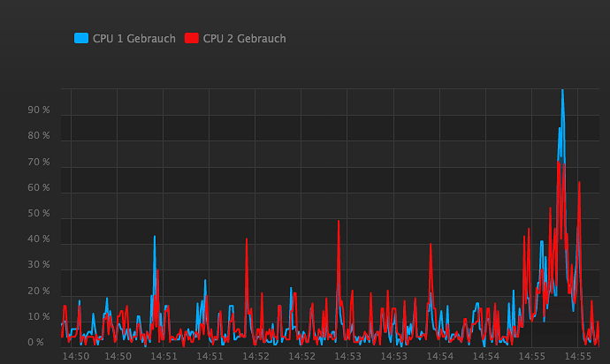
Task: Click the 40 % y-axis label
Action: (39, 239)
